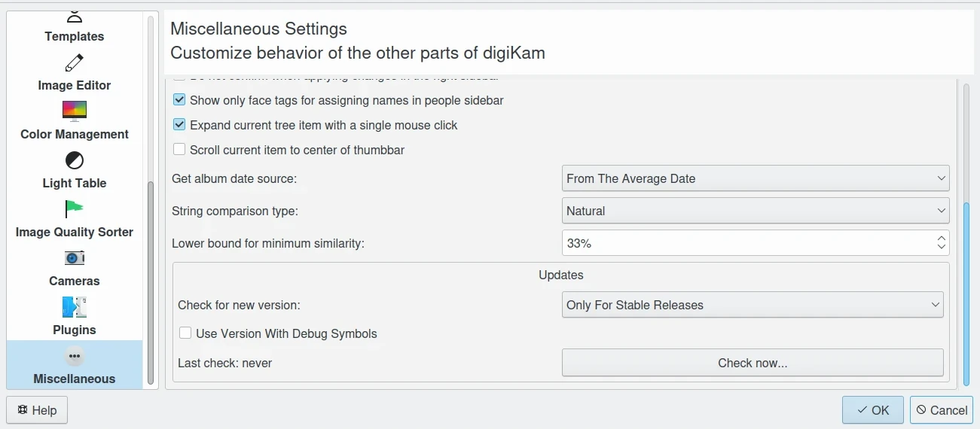Click the Help button

[37, 410]
